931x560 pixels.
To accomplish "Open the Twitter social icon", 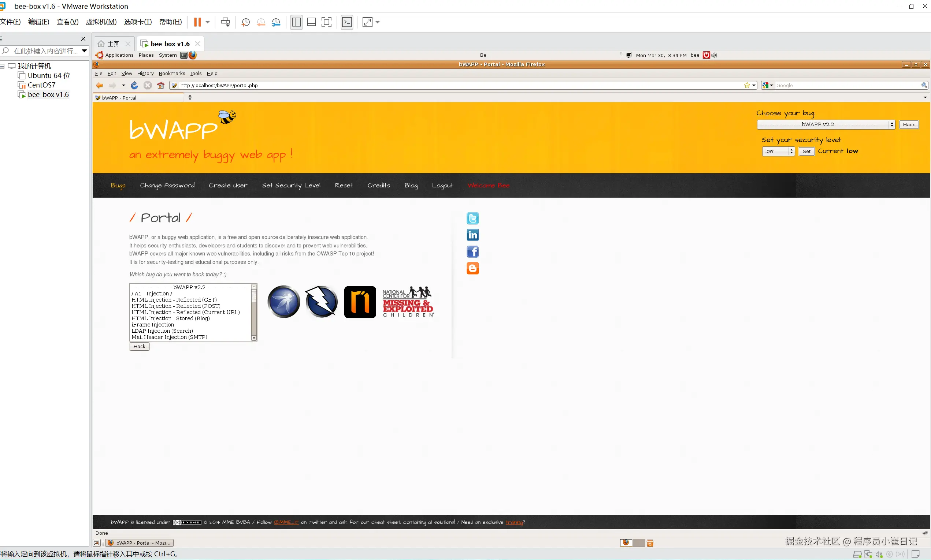I will [472, 218].
